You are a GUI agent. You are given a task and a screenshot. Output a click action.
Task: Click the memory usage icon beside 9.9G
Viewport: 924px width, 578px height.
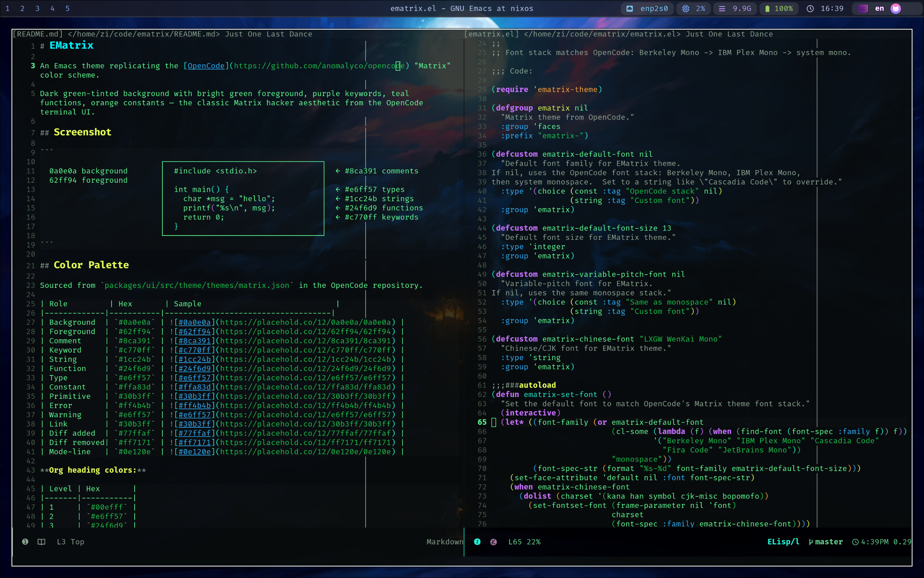[722, 8]
